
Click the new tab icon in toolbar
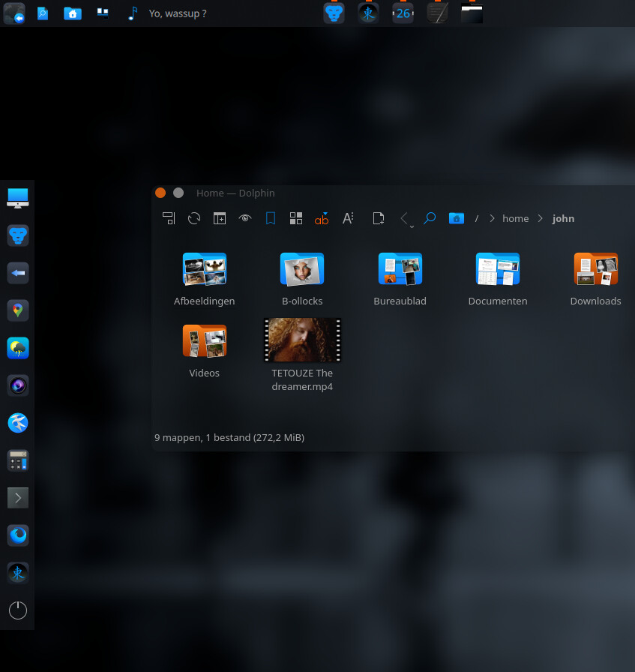(220, 218)
